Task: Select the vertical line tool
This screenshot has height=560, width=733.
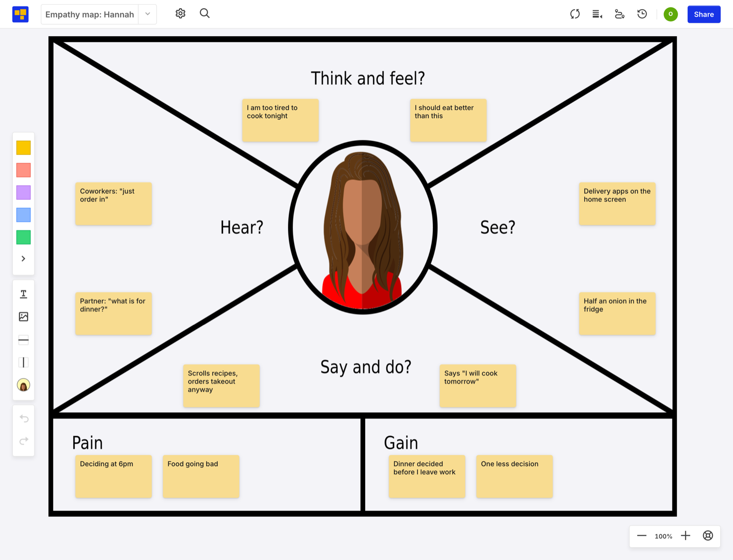Action: tap(23, 362)
